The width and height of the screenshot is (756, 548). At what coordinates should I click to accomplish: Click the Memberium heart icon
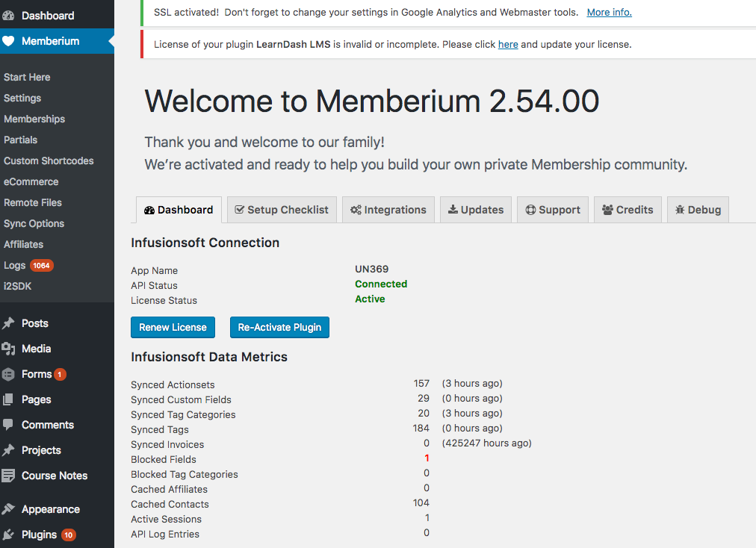tap(8, 41)
